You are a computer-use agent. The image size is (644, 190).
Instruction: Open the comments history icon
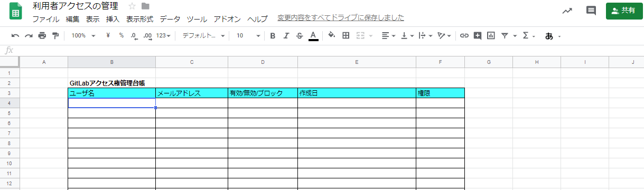(x=591, y=11)
